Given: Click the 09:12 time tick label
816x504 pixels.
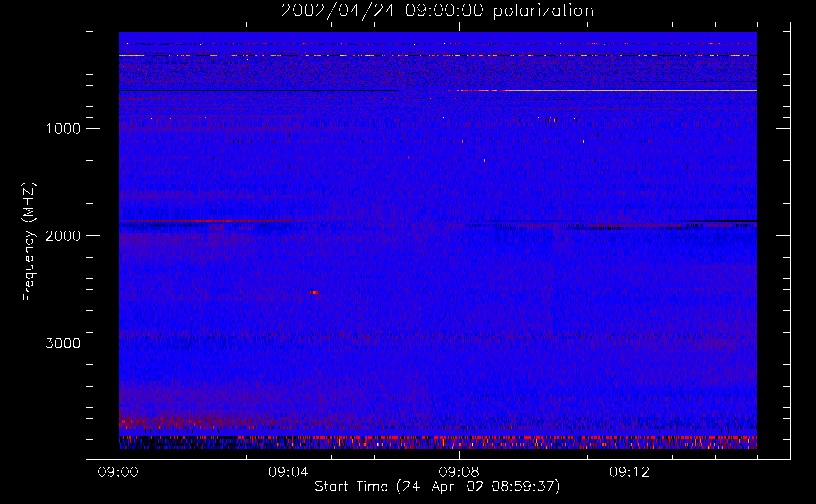Looking at the screenshot, I should point(629,472).
